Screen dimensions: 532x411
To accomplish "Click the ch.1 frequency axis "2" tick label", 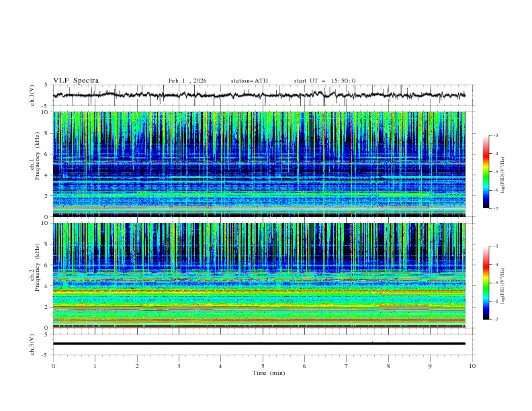I will [x=48, y=196].
